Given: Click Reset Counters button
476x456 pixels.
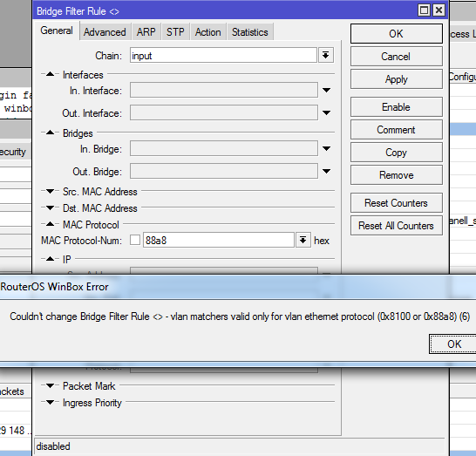Looking at the screenshot, I should 396,203.
